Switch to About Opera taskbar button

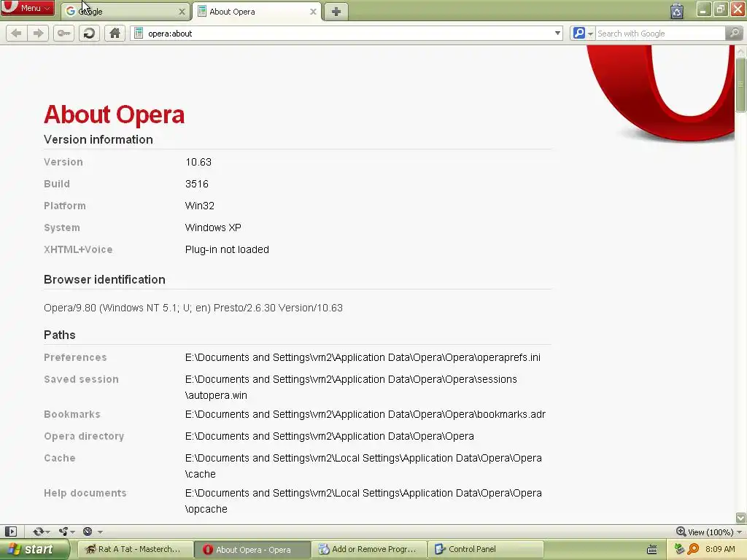[x=252, y=550]
